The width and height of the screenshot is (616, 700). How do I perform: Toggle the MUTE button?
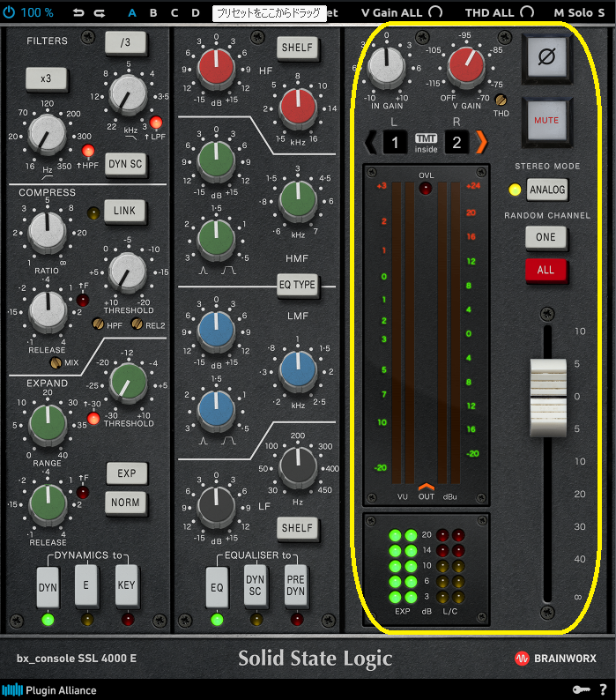(x=546, y=121)
